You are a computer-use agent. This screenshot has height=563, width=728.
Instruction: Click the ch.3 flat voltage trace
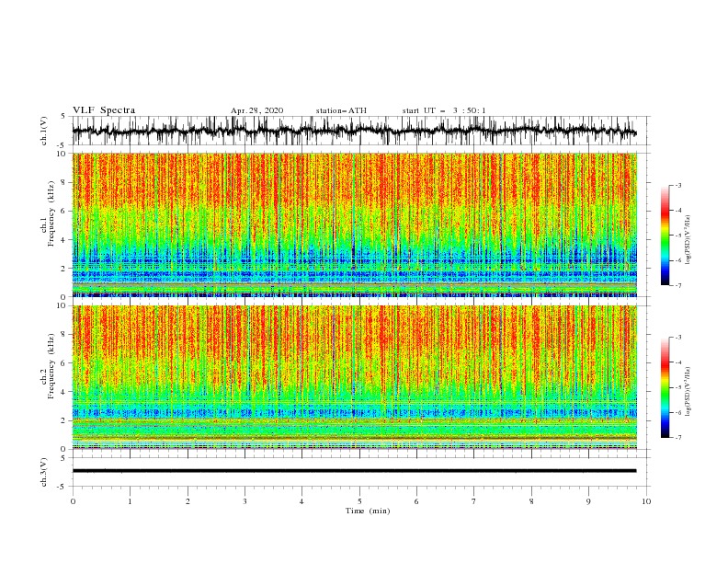pyautogui.click(x=354, y=471)
